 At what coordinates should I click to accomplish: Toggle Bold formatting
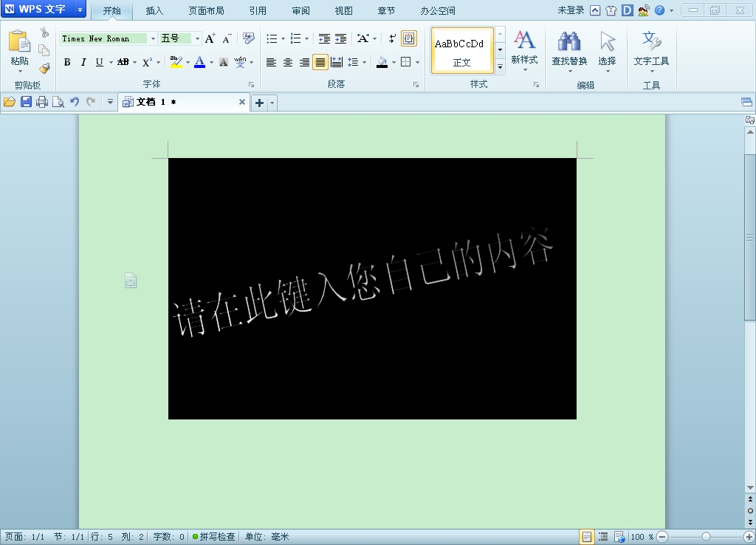[67, 62]
